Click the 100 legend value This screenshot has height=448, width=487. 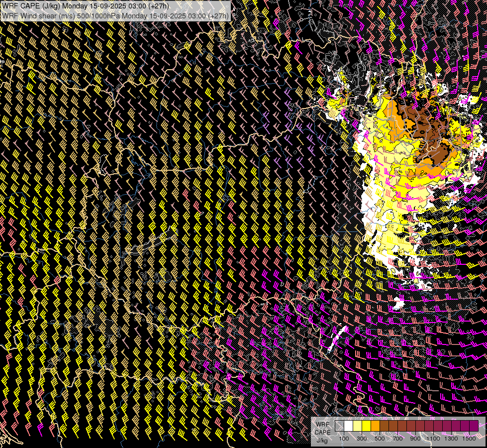pyautogui.click(x=344, y=439)
